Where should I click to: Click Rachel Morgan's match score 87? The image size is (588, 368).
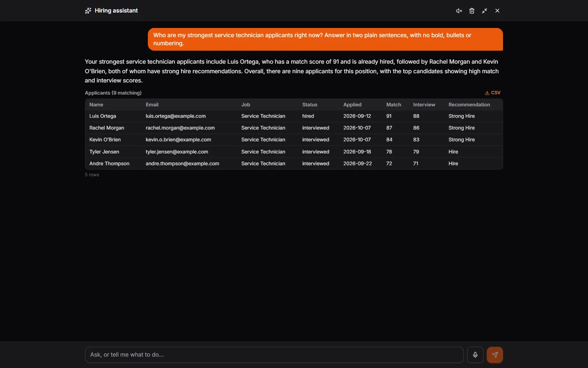point(389,128)
